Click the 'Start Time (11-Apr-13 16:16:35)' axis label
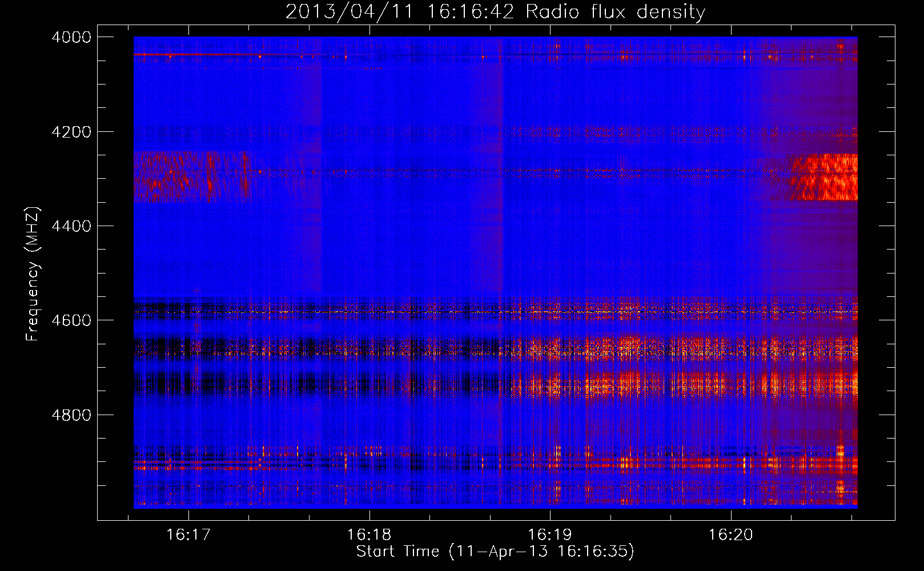 click(x=495, y=552)
